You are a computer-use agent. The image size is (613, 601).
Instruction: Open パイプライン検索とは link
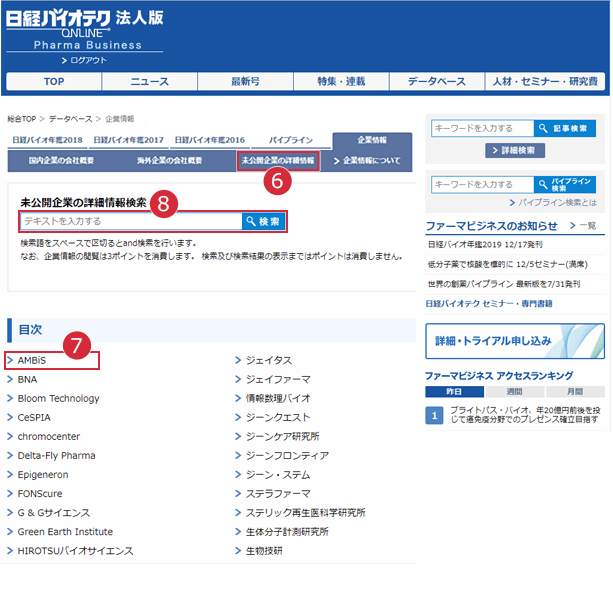point(553,203)
